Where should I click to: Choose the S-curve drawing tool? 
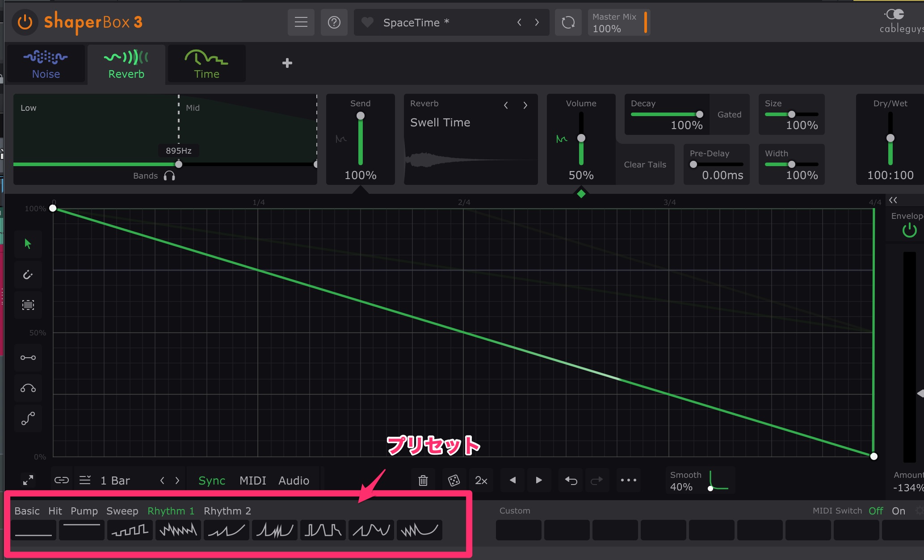(x=28, y=418)
